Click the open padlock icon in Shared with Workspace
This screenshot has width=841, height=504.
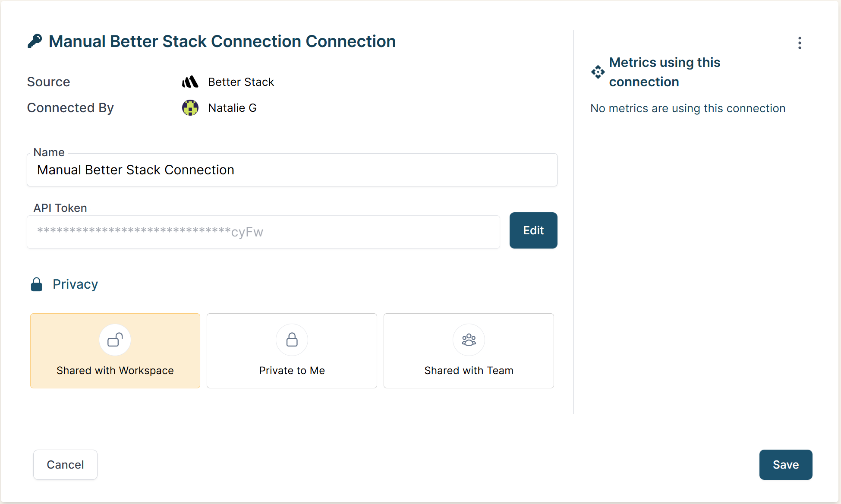[x=115, y=340]
